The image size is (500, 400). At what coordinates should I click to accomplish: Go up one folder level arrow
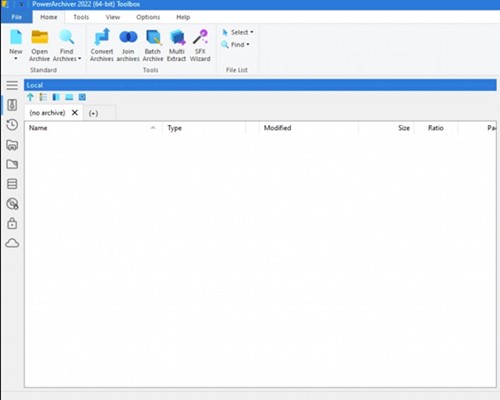coord(30,97)
